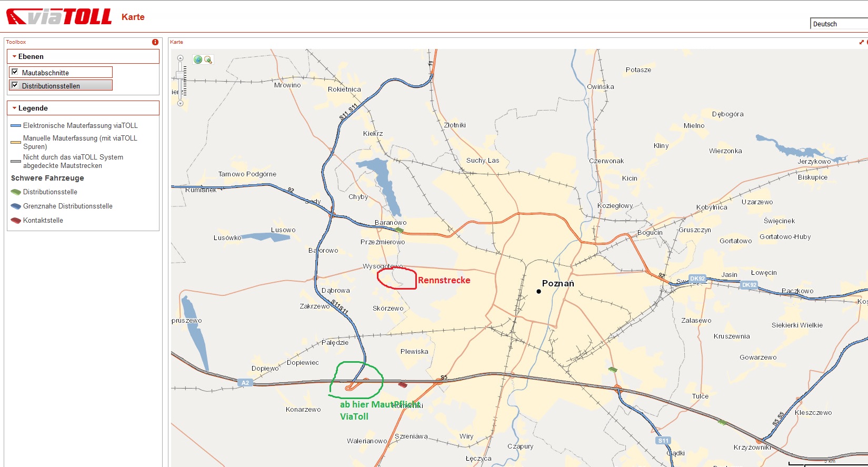
Task: Select the Karte panel tab label
Action: pos(176,42)
